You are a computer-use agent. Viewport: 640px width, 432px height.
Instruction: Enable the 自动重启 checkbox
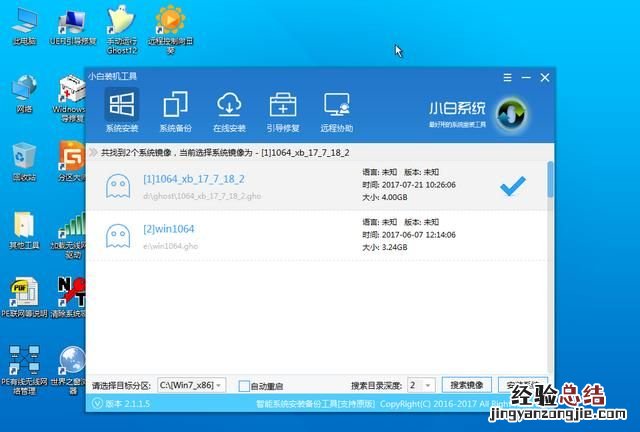(244, 386)
